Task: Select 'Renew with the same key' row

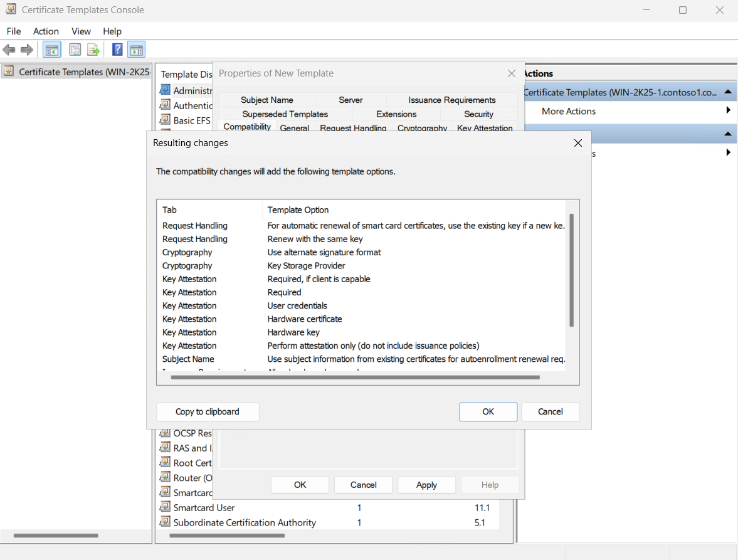Action: coord(361,239)
